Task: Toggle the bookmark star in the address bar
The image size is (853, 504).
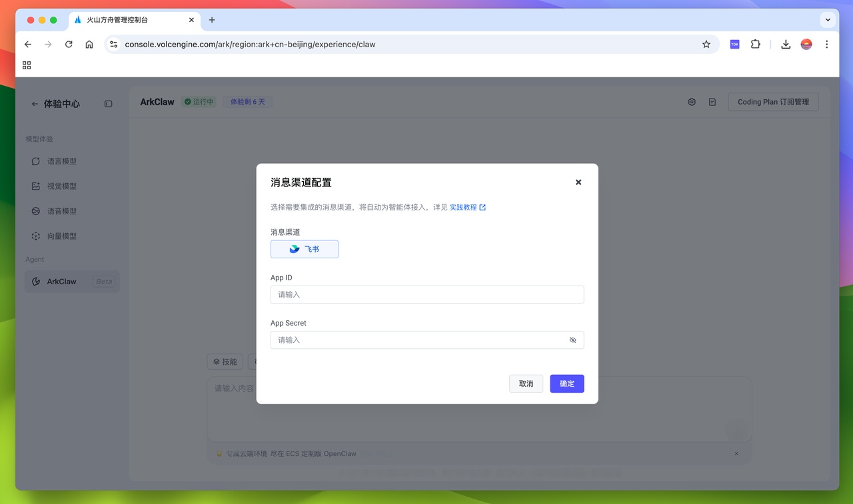Action: (x=706, y=44)
